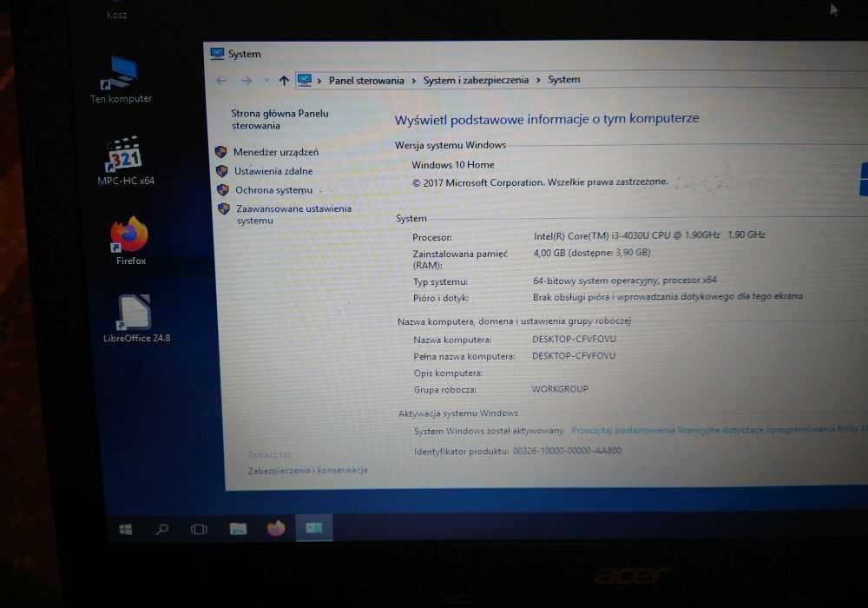Click the computer icon in address bar
This screenshot has height=608, width=868.
point(305,80)
